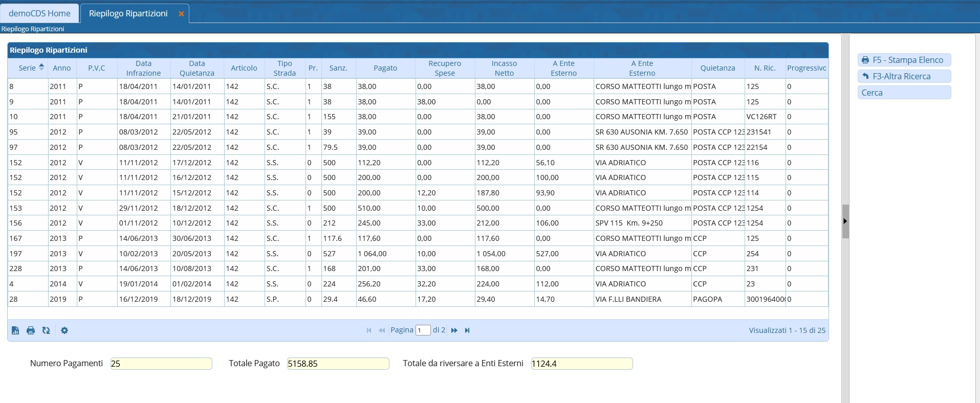This screenshot has height=403, width=980.
Task: Sort the table by the Serie column
Action: [27, 68]
